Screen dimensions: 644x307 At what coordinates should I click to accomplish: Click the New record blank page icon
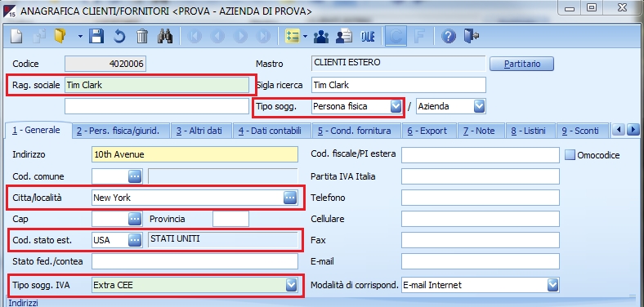(x=17, y=37)
